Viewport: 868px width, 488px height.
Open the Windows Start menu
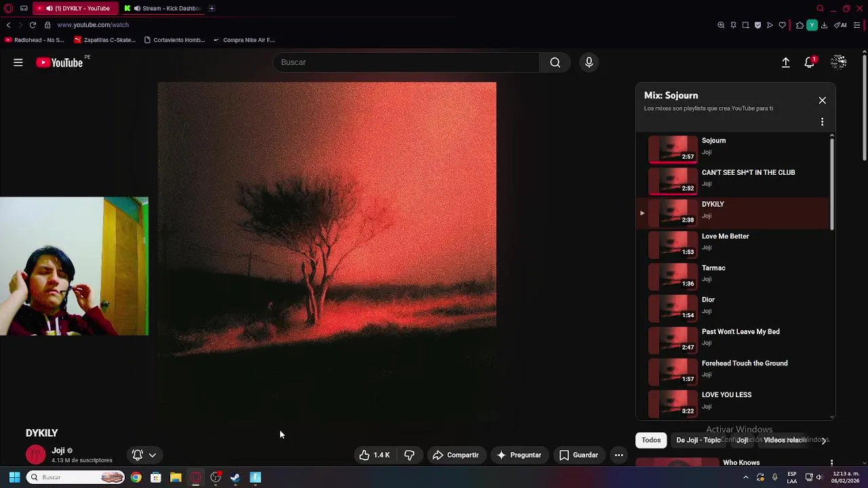click(x=14, y=477)
